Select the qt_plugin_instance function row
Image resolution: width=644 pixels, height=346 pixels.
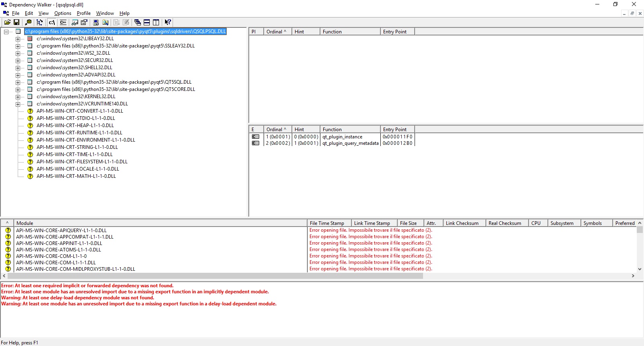[343, 137]
